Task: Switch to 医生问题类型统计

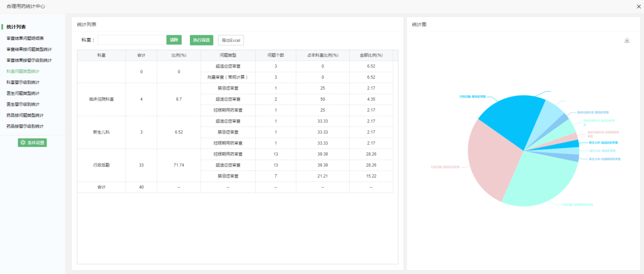Action: coord(23,93)
